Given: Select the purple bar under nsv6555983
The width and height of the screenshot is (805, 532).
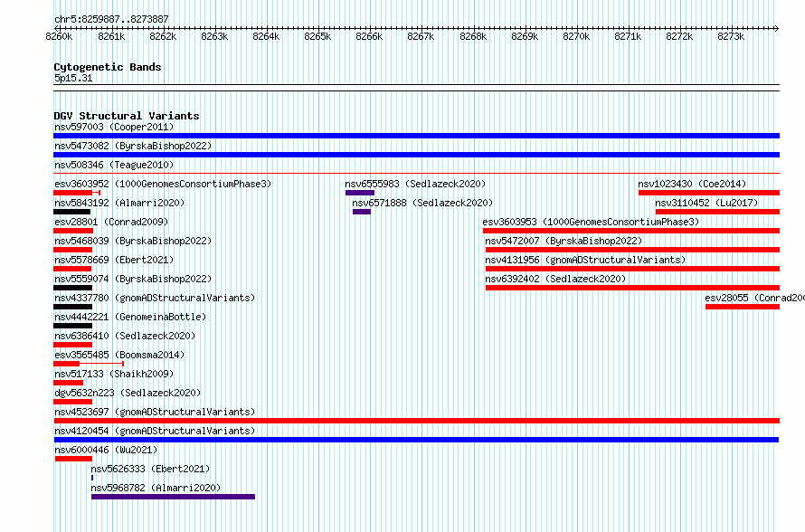Looking at the screenshot, I should [360, 193].
